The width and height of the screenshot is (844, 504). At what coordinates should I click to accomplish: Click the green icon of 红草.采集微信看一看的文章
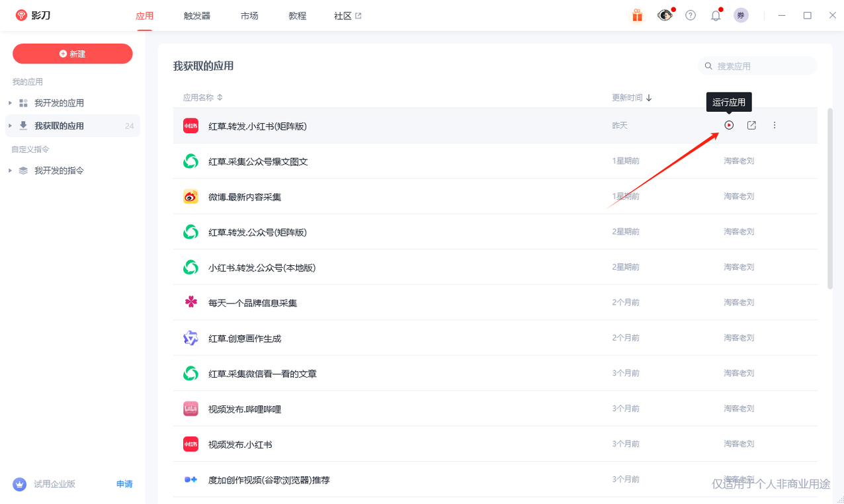click(x=190, y=373)
